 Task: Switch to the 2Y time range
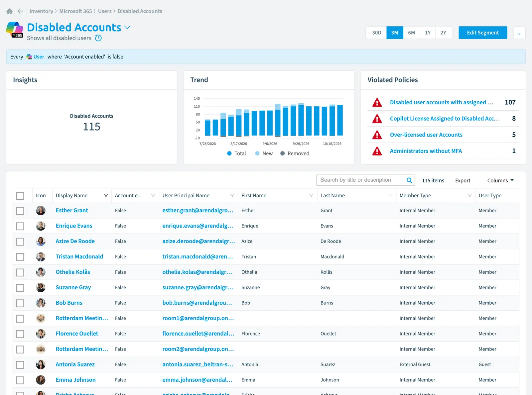(x=443, y=33)
